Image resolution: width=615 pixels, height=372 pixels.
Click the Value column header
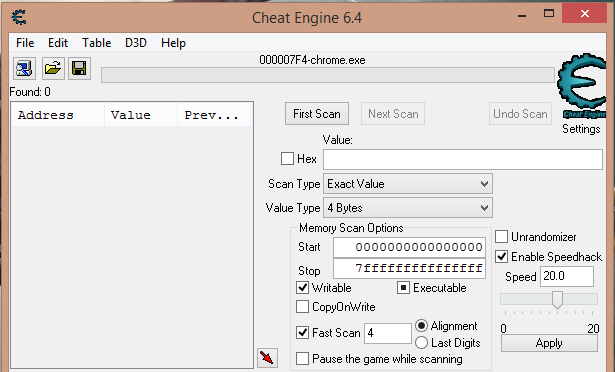click(x=141, y=115)
